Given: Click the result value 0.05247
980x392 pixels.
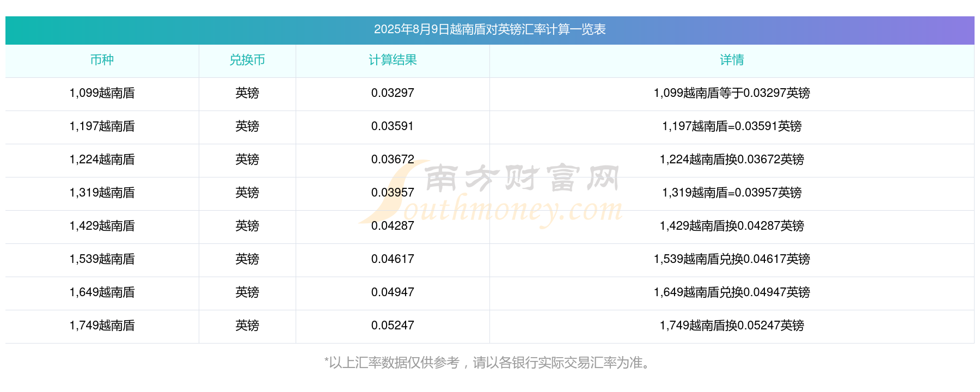Looking at the screenshot, I should tap(393, 326).
